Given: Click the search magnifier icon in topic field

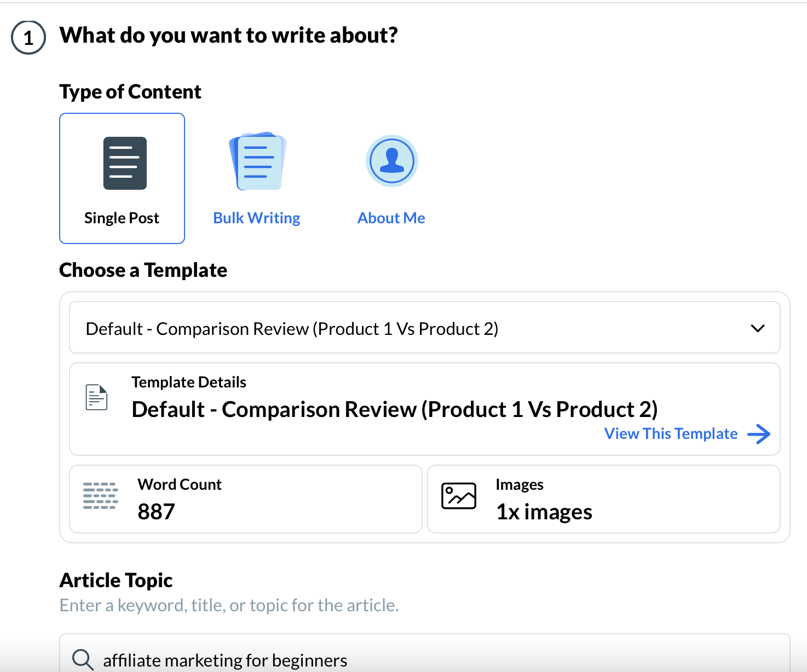Looking at the screenshot, I should click(x=83, y=659).
